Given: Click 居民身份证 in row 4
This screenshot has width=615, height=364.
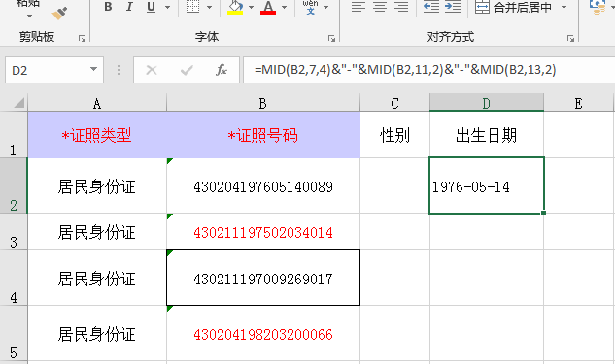Looking at the screenshot, I should (97, 278).
